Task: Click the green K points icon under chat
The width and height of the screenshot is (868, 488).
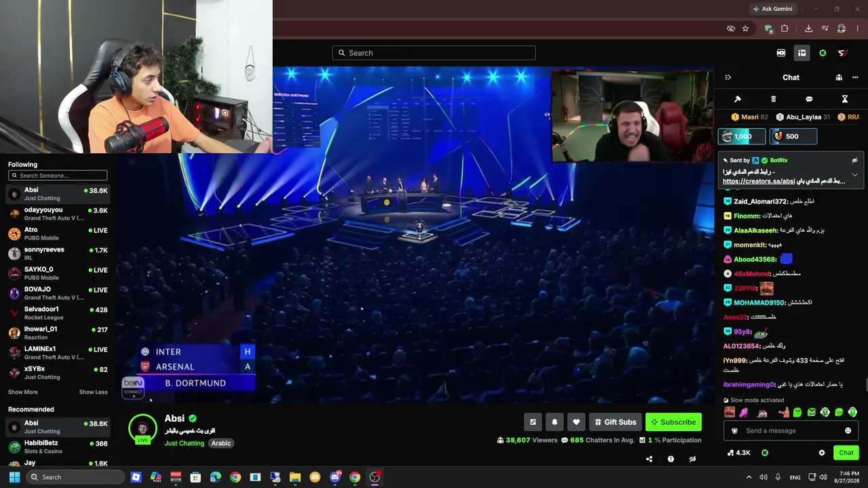Action: pos(765,453)
